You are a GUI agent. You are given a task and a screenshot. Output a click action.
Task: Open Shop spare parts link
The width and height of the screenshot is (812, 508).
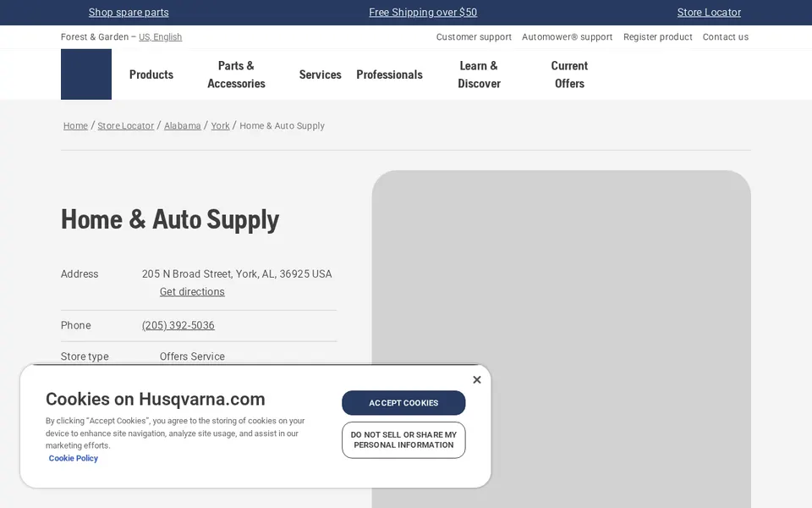[x=129, y=13]
